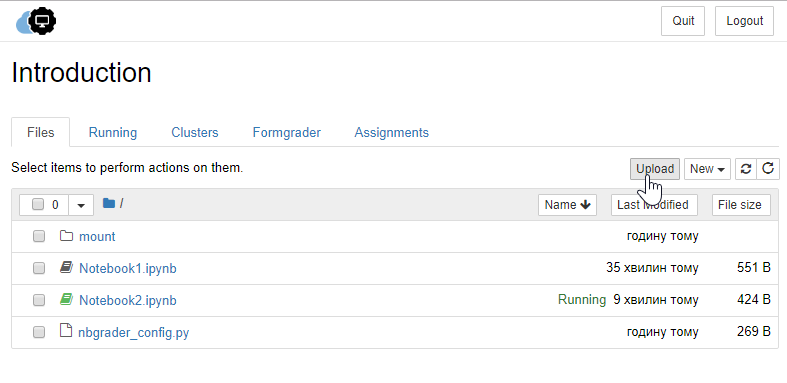The image size is (787, 383).
Task: Switch to the Running tab
Action: [113, 133]
